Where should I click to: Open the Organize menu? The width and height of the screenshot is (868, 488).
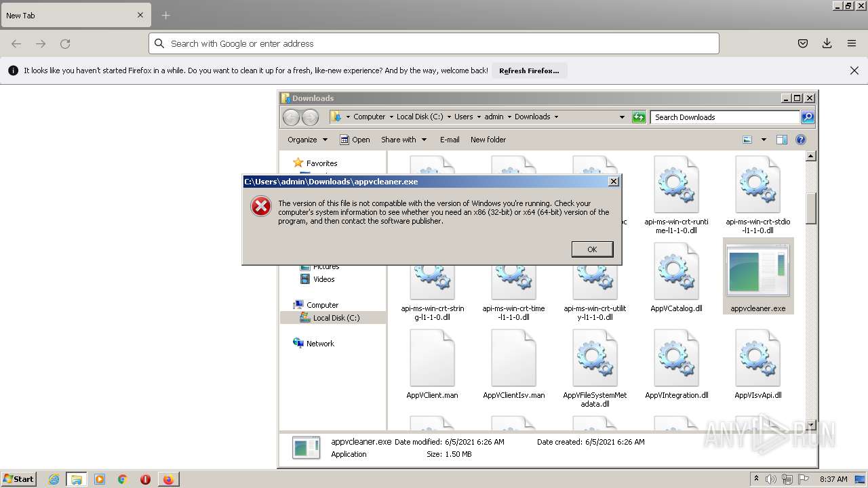point(307,140)
